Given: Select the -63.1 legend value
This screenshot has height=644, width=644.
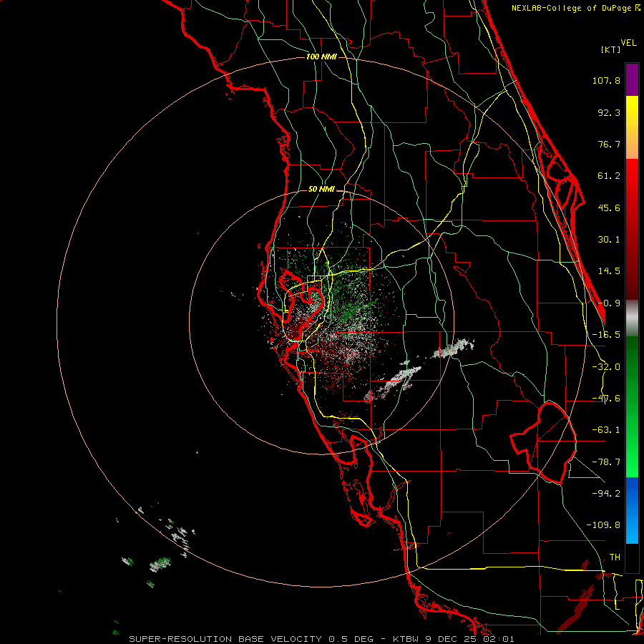Looking at the screenshot, I should [x=606, y=430].
